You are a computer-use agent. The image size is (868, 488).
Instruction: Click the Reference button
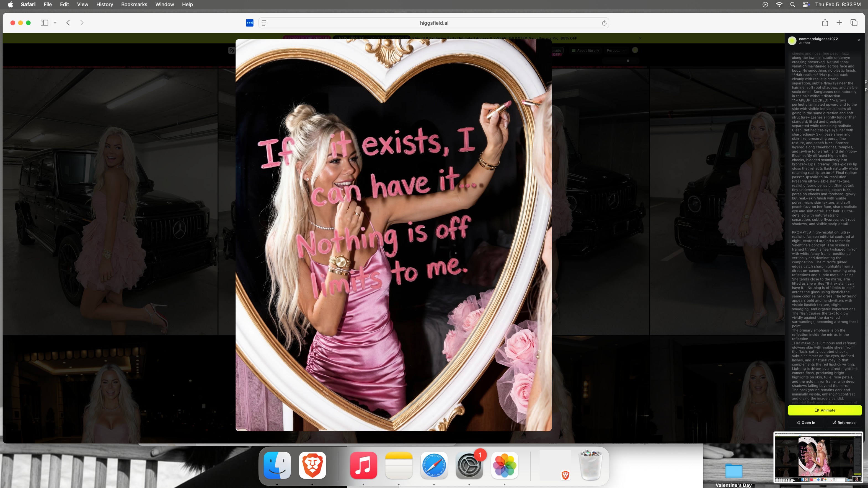pos(844,422)
